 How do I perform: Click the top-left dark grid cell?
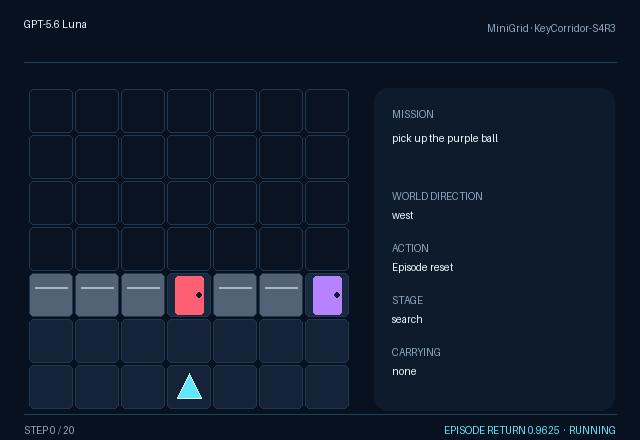click(x=51, y=111)
